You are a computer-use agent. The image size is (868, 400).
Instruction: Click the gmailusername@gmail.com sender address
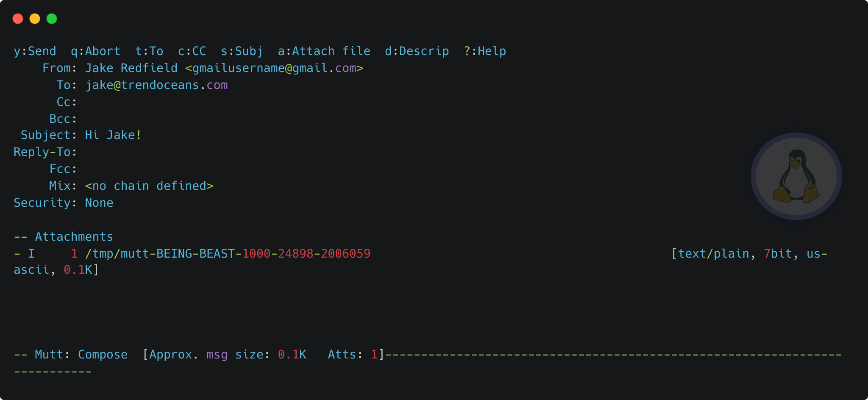coord(274,68)
